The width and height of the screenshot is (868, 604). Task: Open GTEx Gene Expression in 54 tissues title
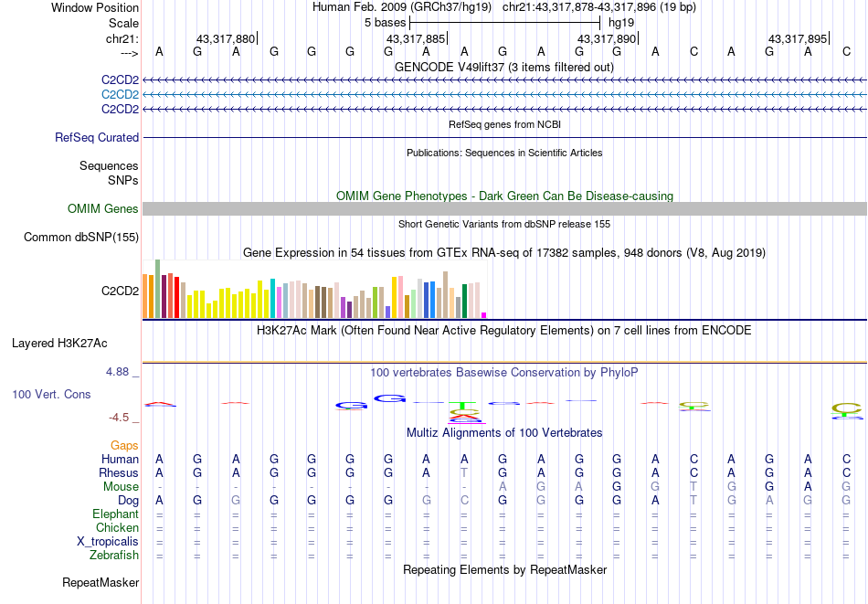[504, 252]
